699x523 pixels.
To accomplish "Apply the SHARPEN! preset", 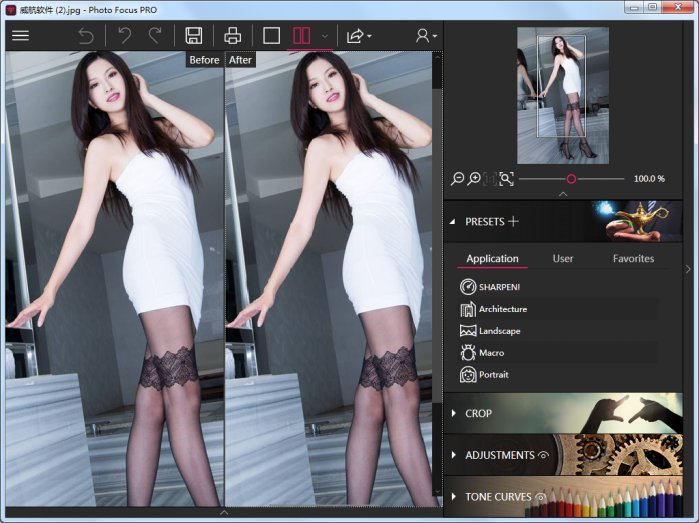I will click(x=559, y=287).
